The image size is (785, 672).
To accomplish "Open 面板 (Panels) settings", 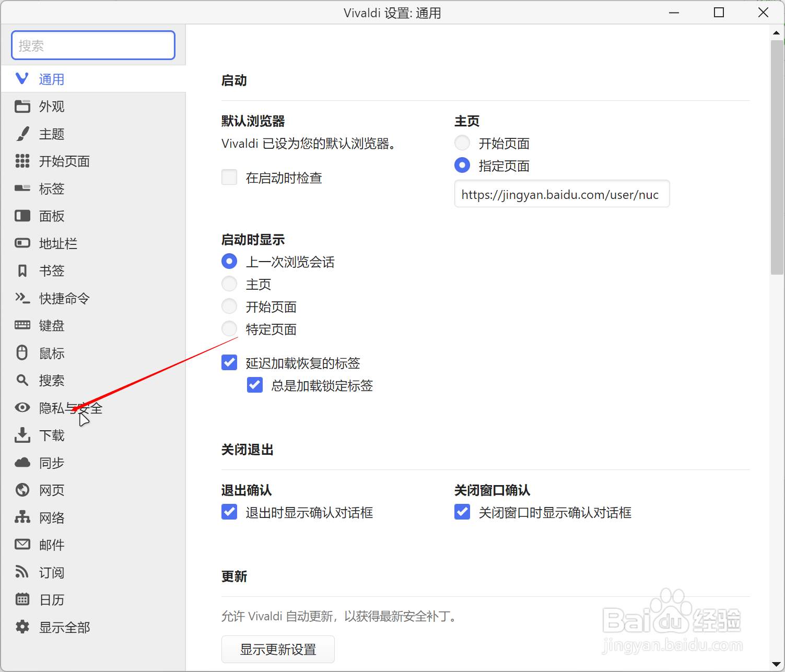I will (51, 216).
